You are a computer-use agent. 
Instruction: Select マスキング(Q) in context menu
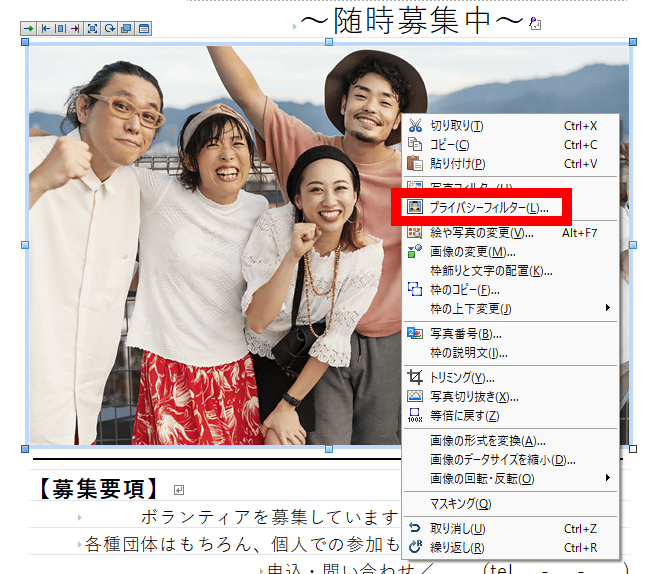460,504
